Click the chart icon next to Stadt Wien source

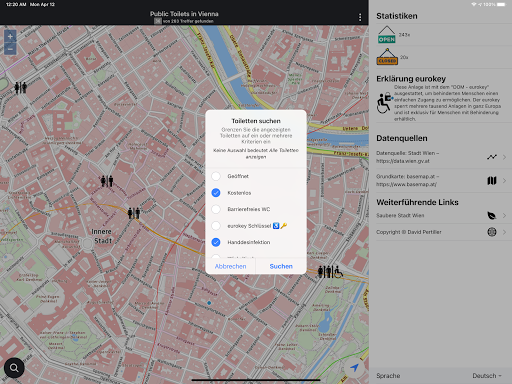492,157
